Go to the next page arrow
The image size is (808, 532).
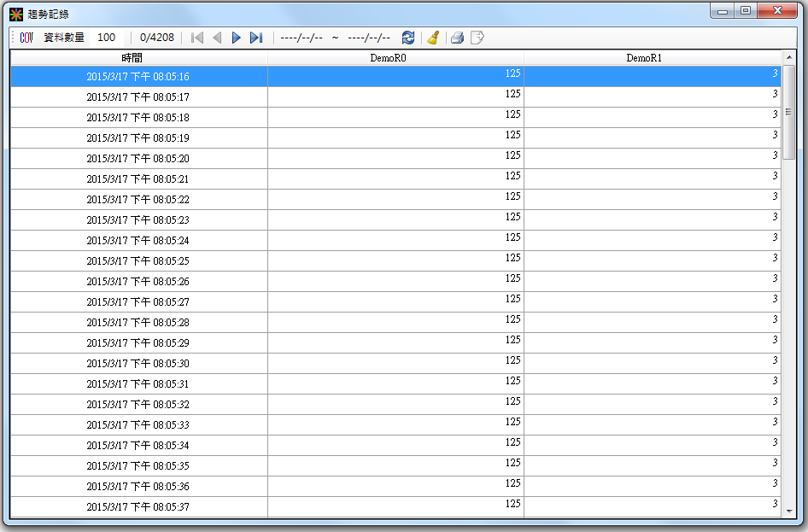click(237, 38)
